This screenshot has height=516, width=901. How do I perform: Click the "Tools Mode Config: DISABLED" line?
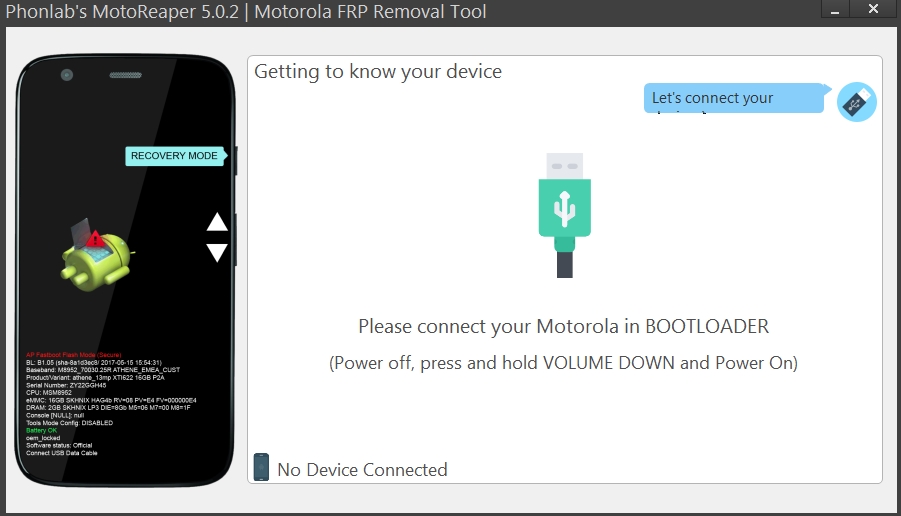coord(70,422)
